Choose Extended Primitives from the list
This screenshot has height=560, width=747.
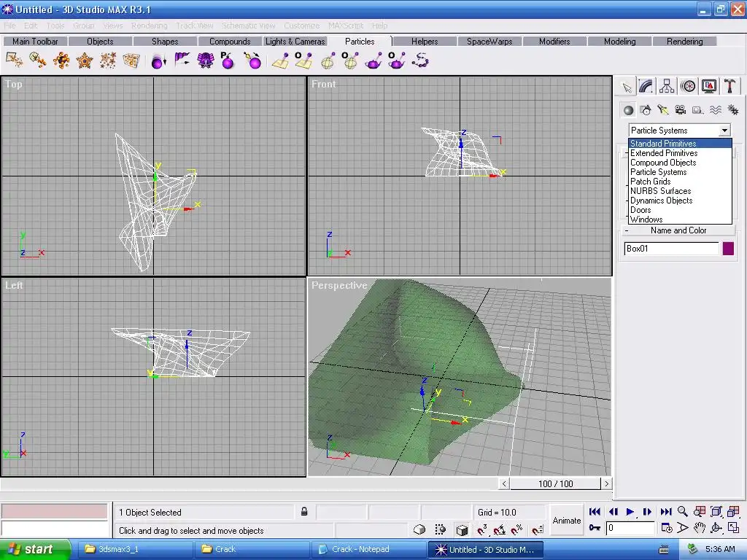tap(680, 153)
